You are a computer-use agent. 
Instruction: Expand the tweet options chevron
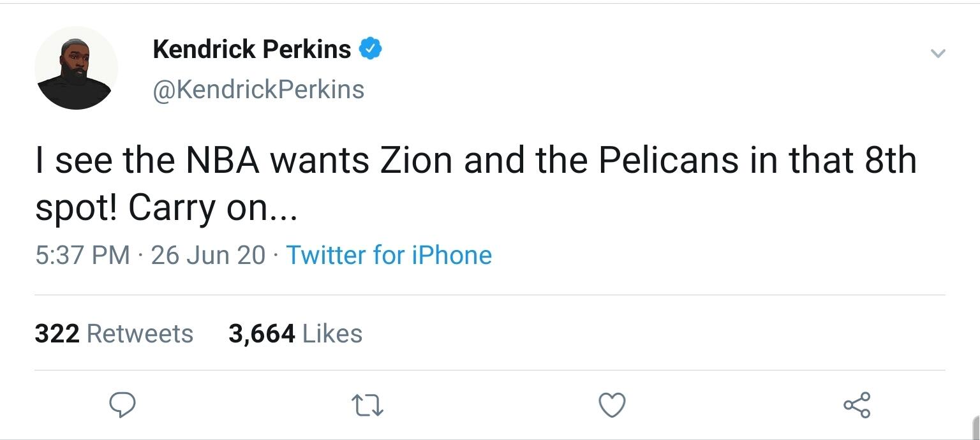pos(937,54)
